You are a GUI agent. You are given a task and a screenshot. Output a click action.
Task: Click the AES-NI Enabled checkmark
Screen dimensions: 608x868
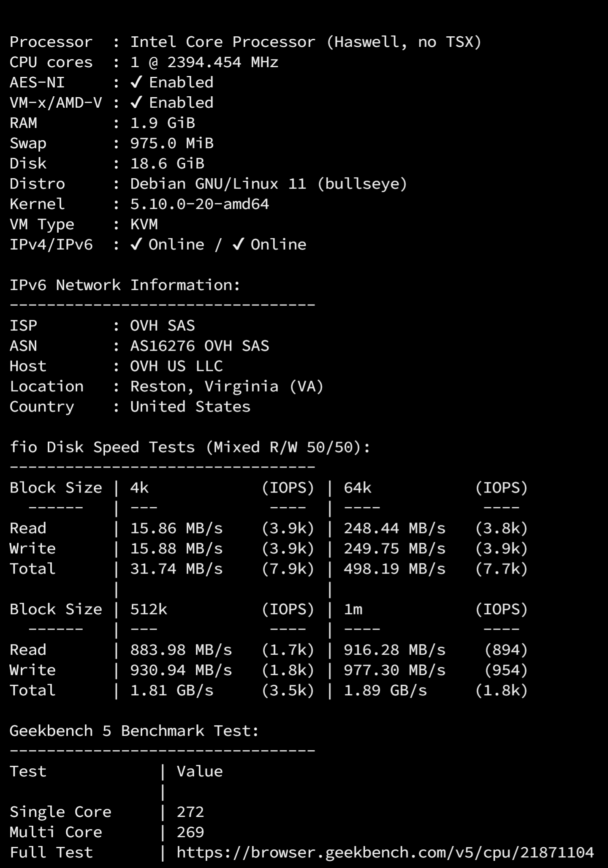pyautogui.click(x=136, y=82)
